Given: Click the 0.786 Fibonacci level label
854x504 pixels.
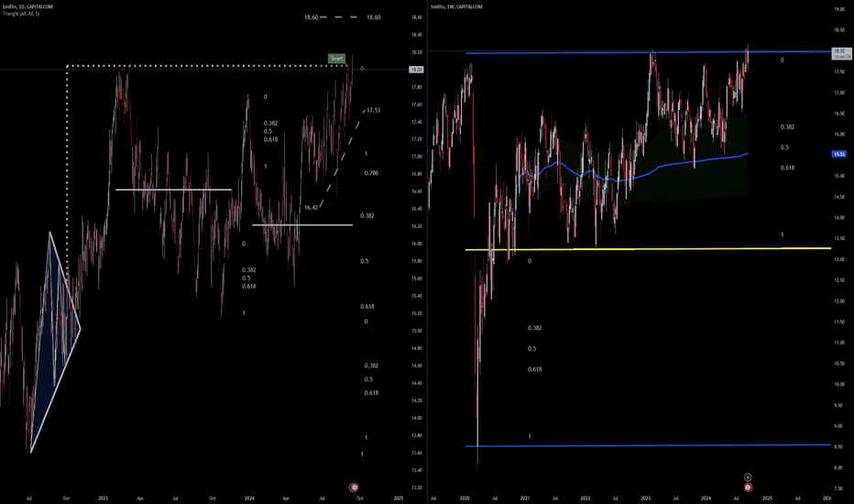Looking at the screenshot, I should (371, 173).
